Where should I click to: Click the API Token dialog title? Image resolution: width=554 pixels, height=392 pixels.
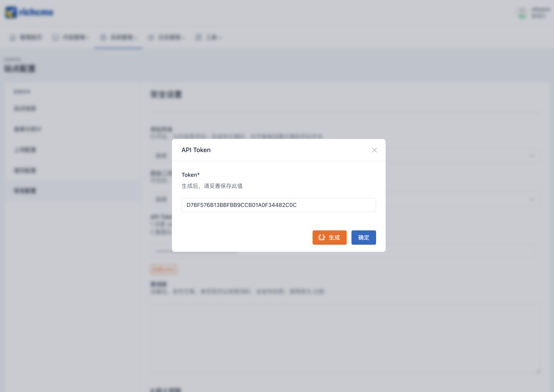196,150
